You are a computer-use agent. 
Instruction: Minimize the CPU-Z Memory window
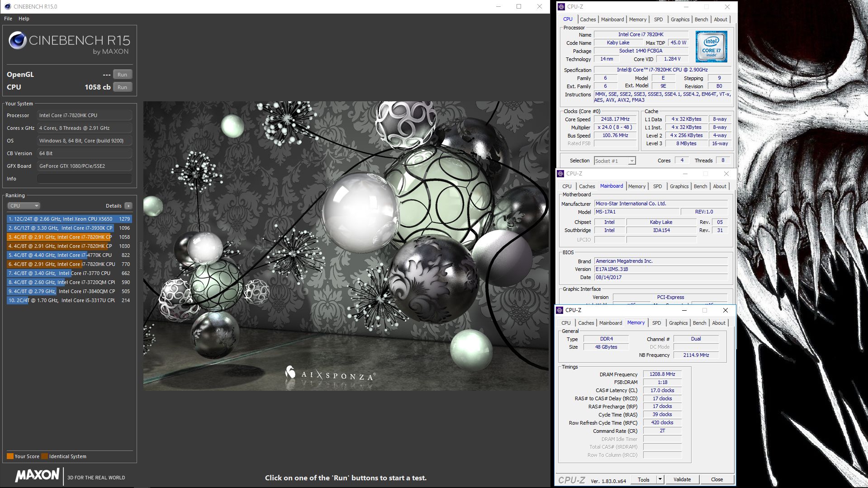point(684,310)
